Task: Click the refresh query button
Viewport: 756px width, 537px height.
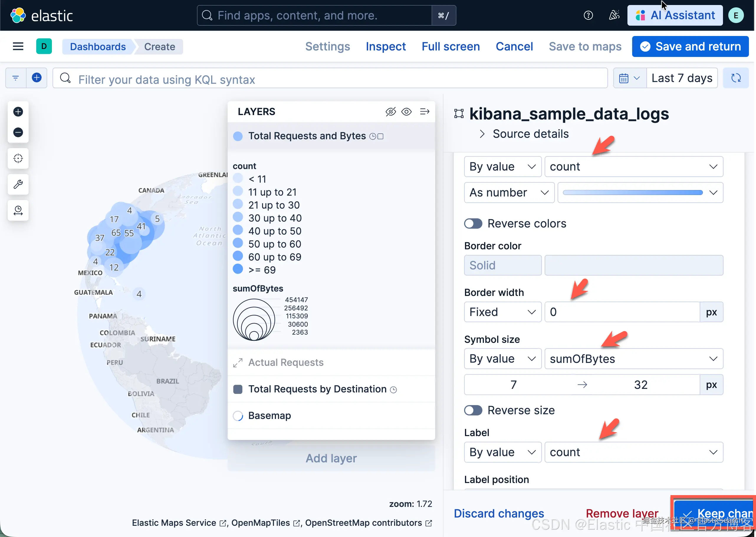Action: click(x=736, y=78)
